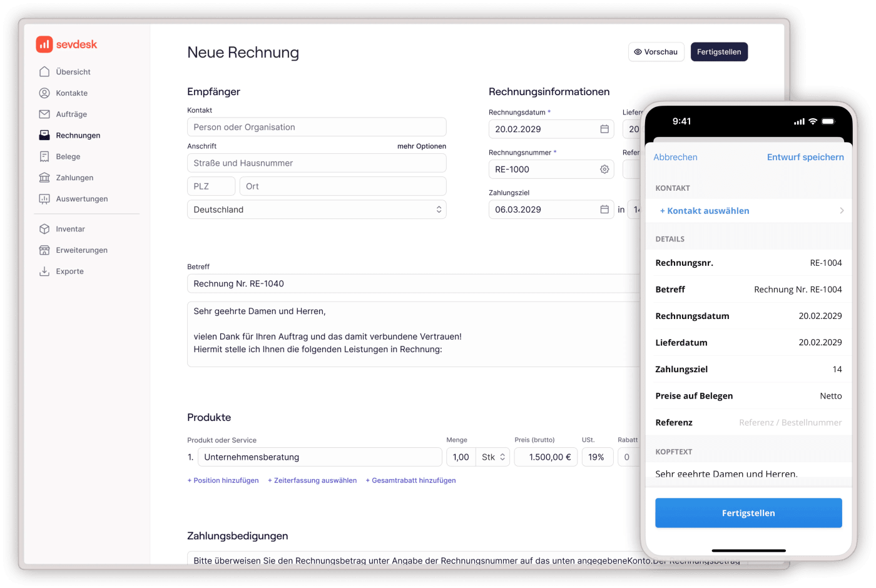Image resolution: width=876 pixels, height=588 pixels.
Task: Click the Unternehmensberatung product field
Action: point(320,457)
